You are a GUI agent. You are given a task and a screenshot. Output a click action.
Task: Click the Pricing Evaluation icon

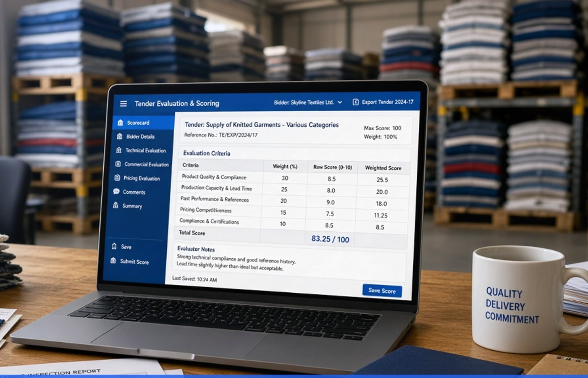117,178
